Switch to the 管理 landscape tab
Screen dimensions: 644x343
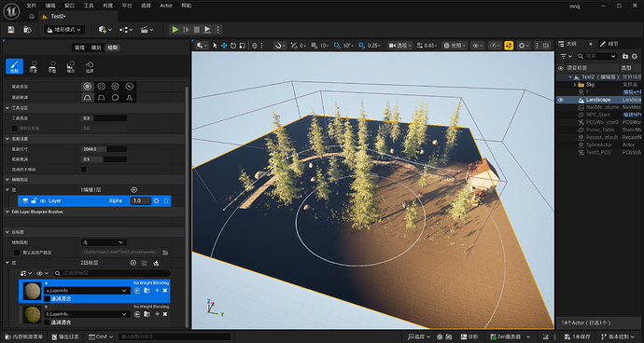79,48
